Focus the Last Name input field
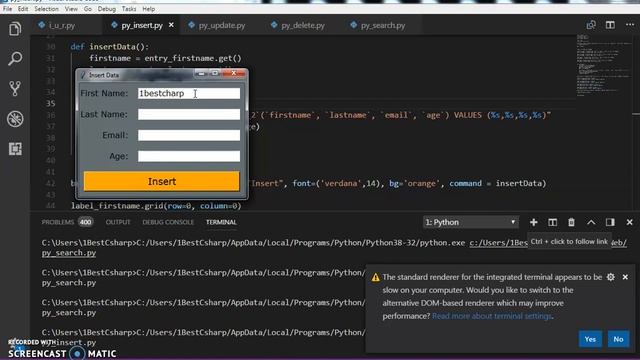 pos(189,114)
